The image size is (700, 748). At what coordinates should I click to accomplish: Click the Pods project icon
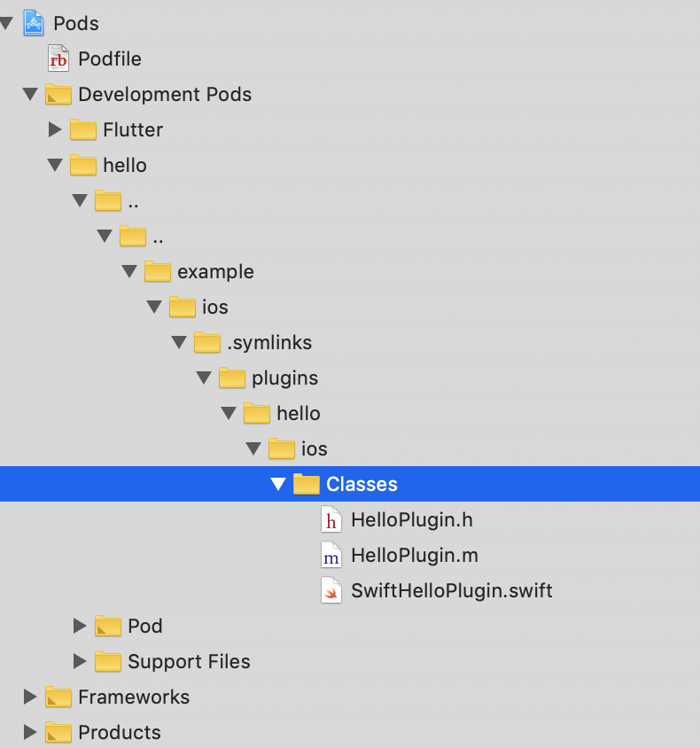click(x=33, y=23)
